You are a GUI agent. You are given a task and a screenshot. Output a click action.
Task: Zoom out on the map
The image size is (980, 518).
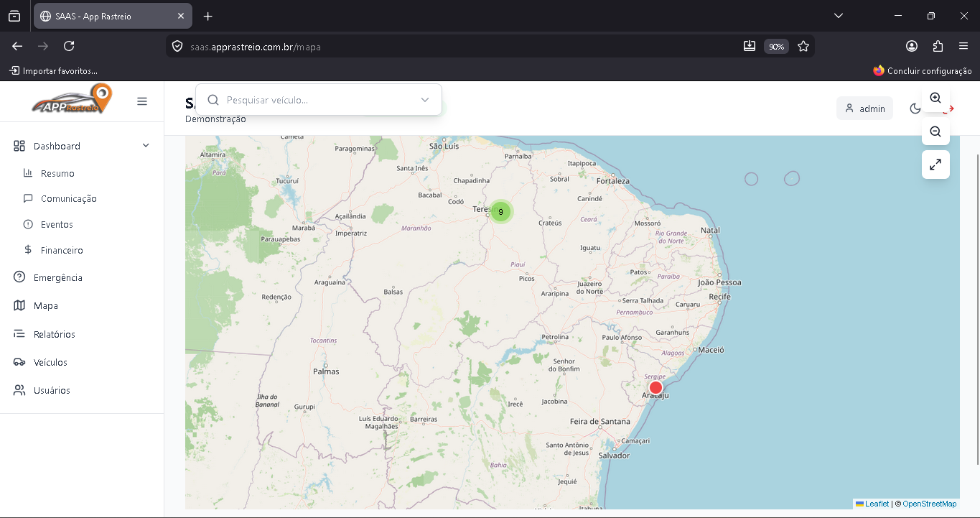[935, 131]
